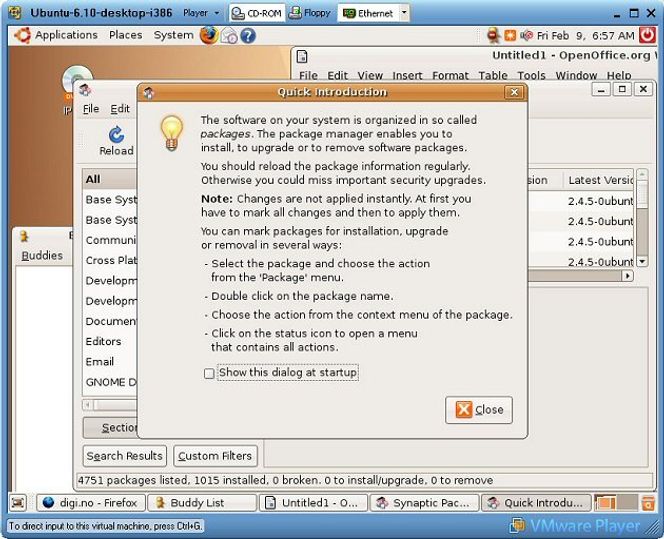Switch to Synaptic Package taskbar item

pos(424,503)
